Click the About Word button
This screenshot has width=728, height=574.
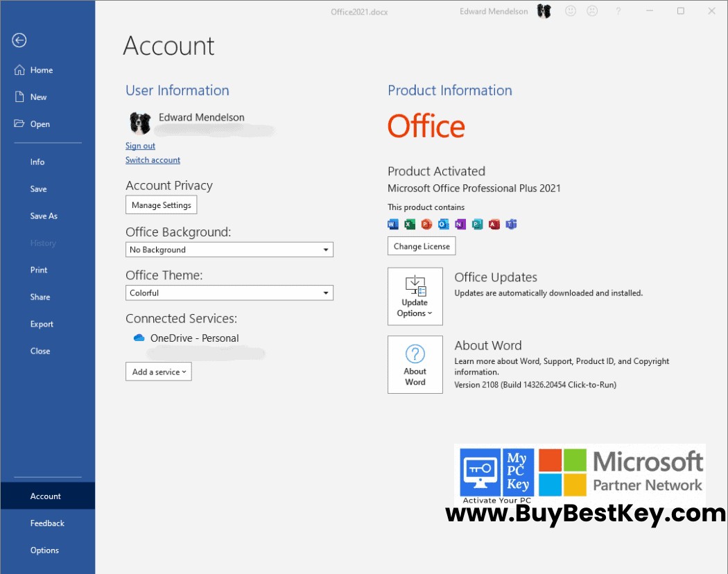point(415,365)
